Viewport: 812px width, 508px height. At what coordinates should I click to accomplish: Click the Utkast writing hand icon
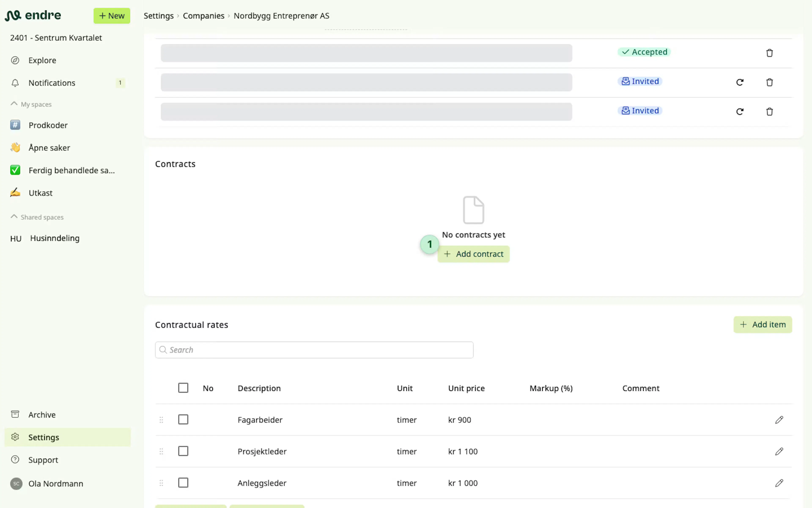(x=15, y=193)
